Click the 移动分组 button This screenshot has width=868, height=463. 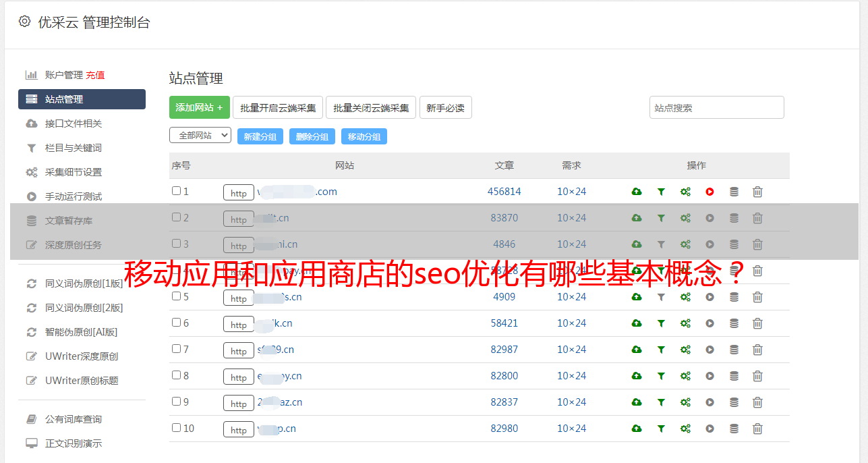[364, 136]
